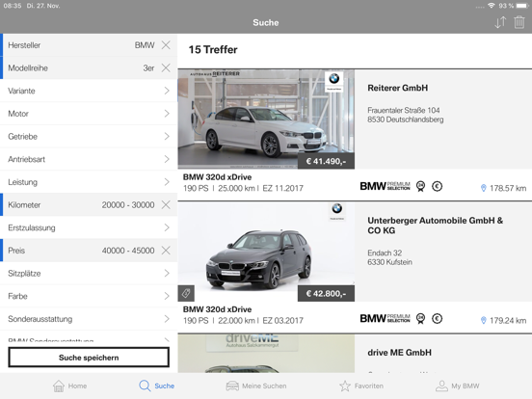Tap euro circle icon in Reiterer listing
This screenshot has height=399, width=532.
[437, 186]
